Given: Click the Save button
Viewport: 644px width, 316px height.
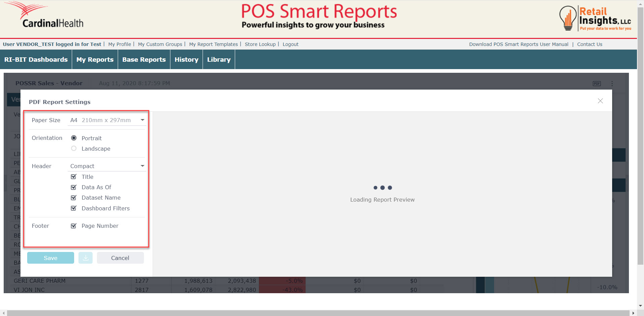Looking at the screenshot, I should click(51, 258).
